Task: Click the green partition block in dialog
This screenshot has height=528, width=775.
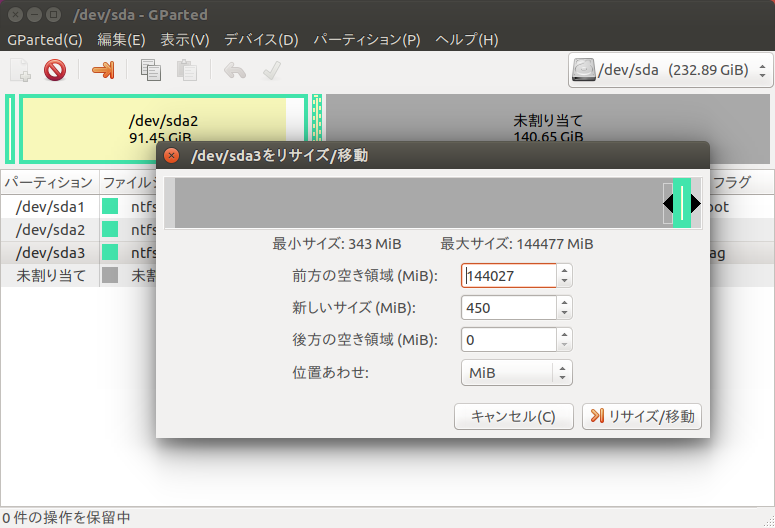Action: coord(682,203)
